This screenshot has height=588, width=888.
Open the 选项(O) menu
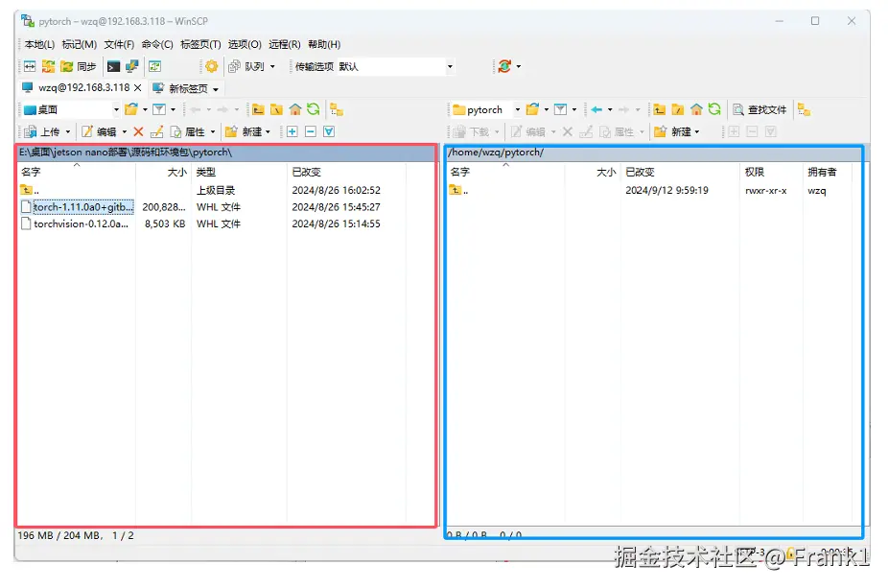[x=245, y=44]
